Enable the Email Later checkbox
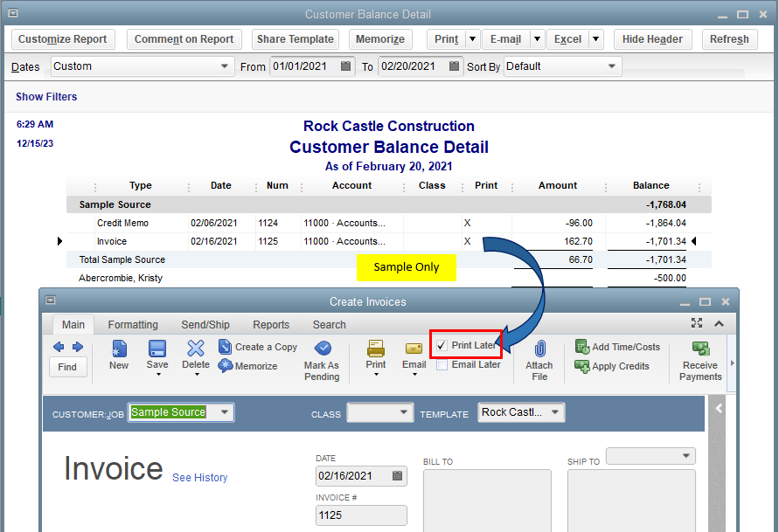779x532 pixels. pyautogui.click(x=442, y=365)
